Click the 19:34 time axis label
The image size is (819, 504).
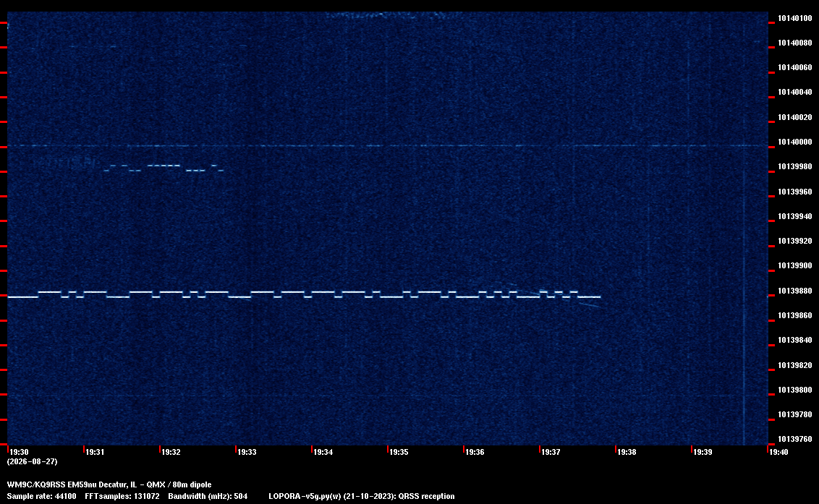[323, 452]
